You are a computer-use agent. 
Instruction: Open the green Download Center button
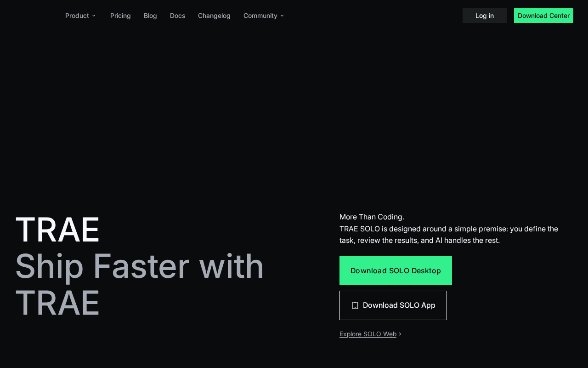click(543, 16)
